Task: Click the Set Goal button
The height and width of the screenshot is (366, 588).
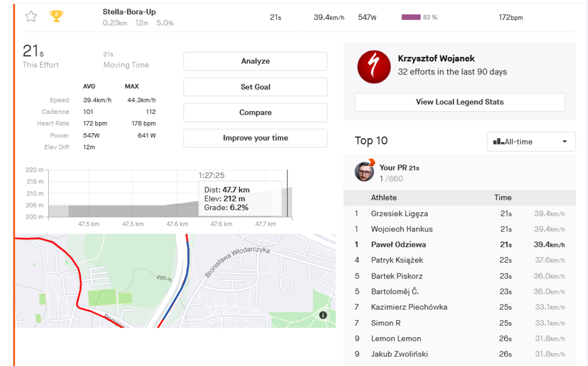Action: (255, 86)
